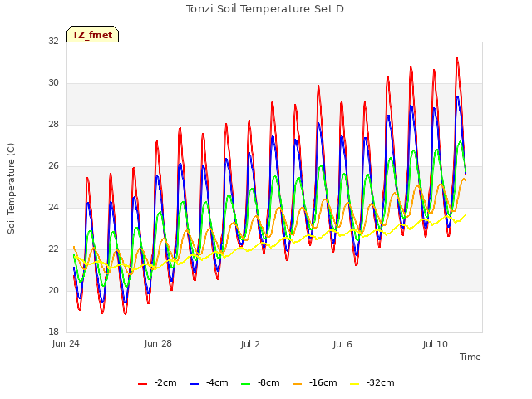The width and height of the screenshot is (532, 399).
Task: Click the yellow -32cm legend swatch
Action: [355, 384]
